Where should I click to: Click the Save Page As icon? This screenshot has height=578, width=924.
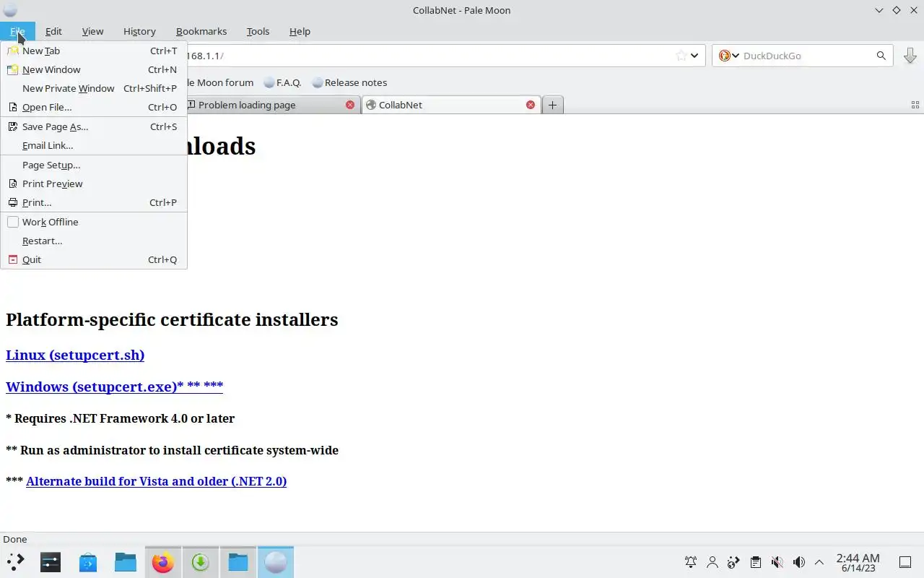coord(13,126)
